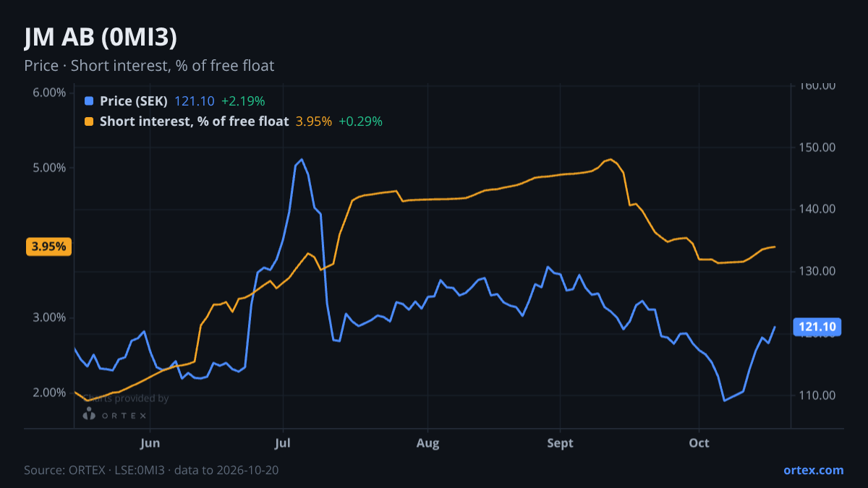Open the ortex.com link
Screen dimensions: 868x488
(813, 470)
